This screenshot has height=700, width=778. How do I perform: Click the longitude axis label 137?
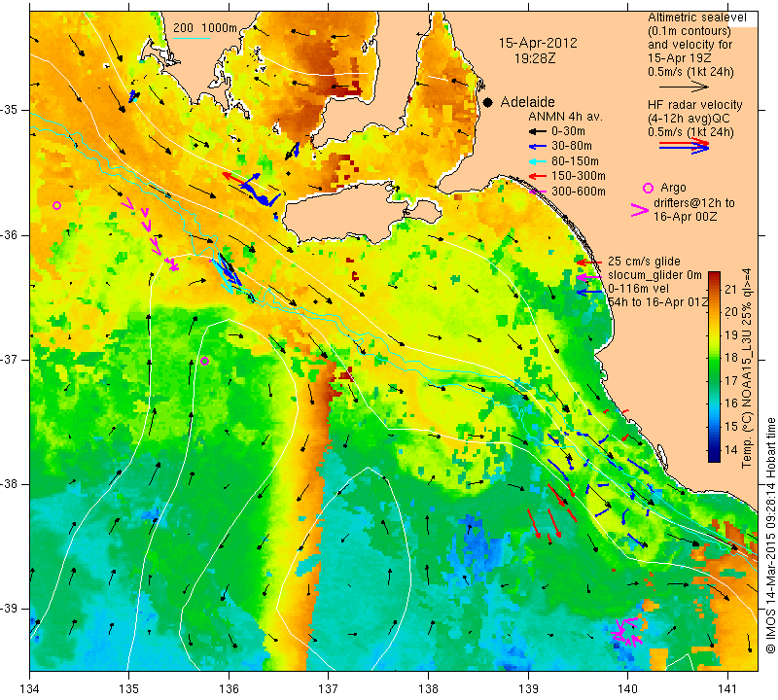(328, 689)
